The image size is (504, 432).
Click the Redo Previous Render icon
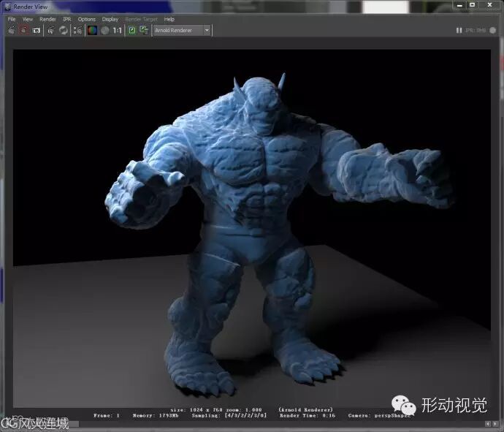[x=12, y=31]
